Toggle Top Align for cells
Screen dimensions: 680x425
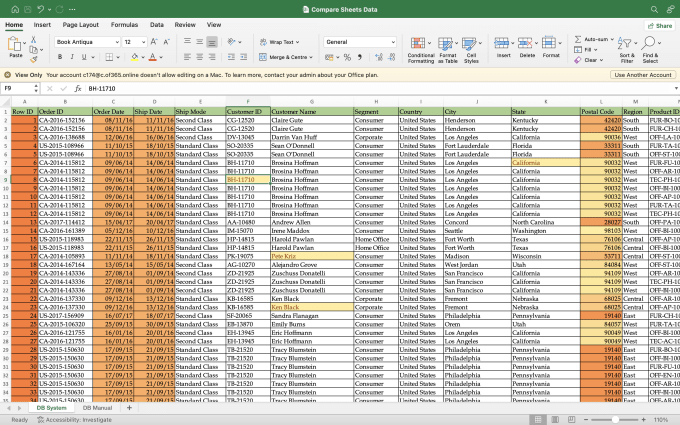pyautogui.click(x=187, y=42)
